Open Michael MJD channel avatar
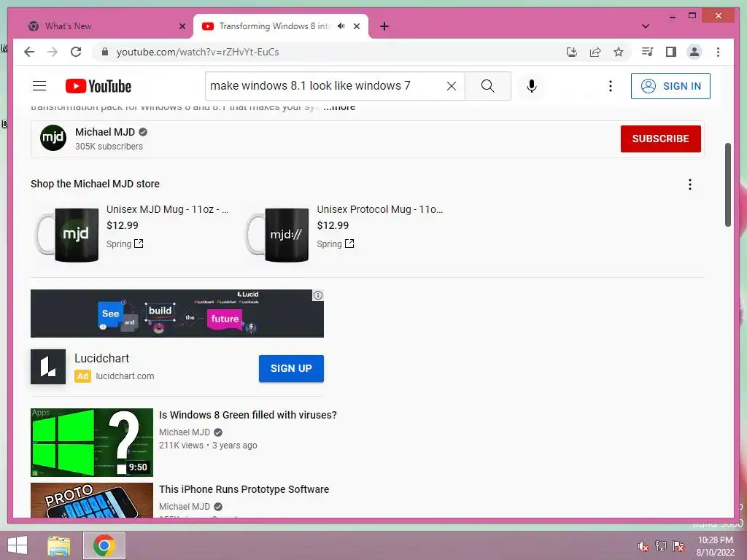Viewport: 747px width, 560px height. [x=53, y=138]
